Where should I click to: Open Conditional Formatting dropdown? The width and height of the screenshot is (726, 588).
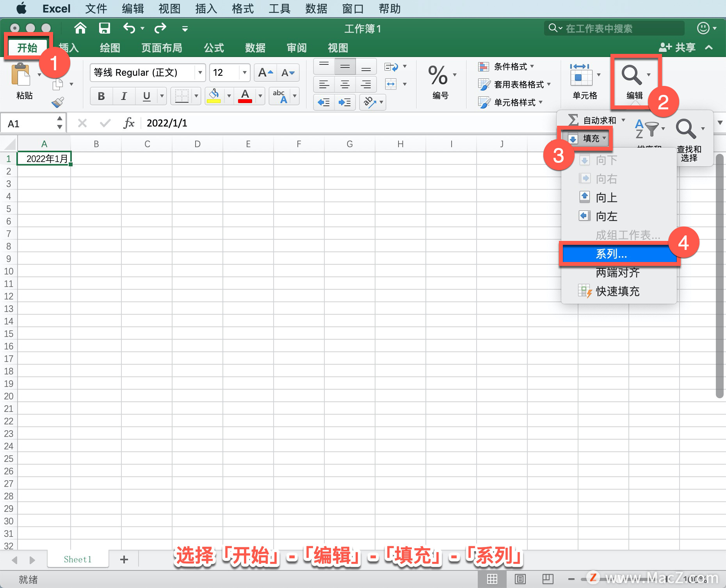tap(506, 67)
